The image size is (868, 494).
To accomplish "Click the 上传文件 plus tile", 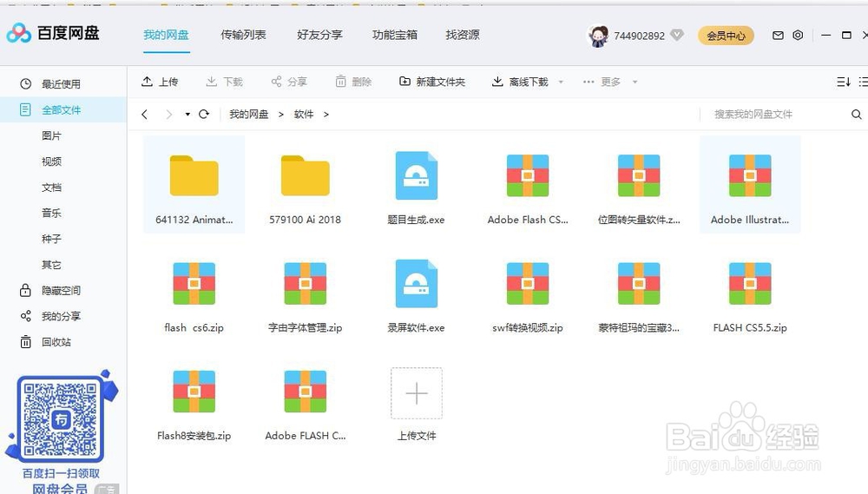I will click(417, 393).
